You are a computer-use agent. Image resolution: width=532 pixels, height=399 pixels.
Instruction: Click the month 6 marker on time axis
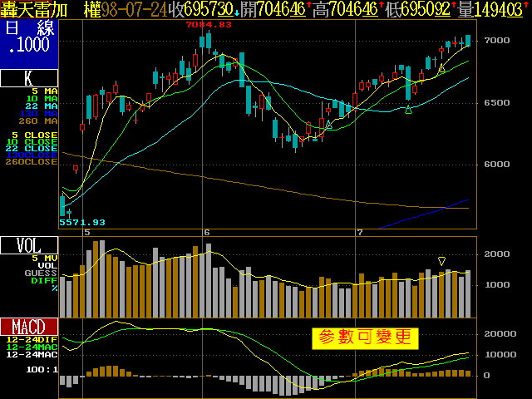pyautogui.click(x=206, y=232)
